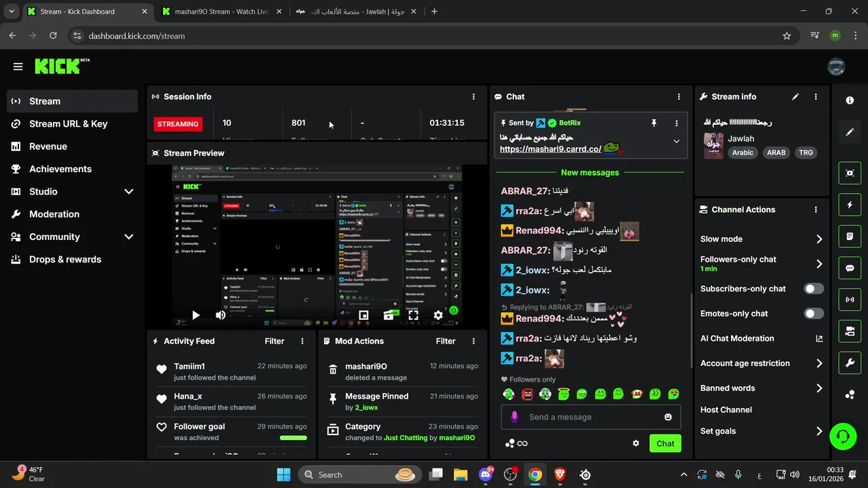
Task: Click the purple microphone icon in chat input
Action: tap(515, 417)
